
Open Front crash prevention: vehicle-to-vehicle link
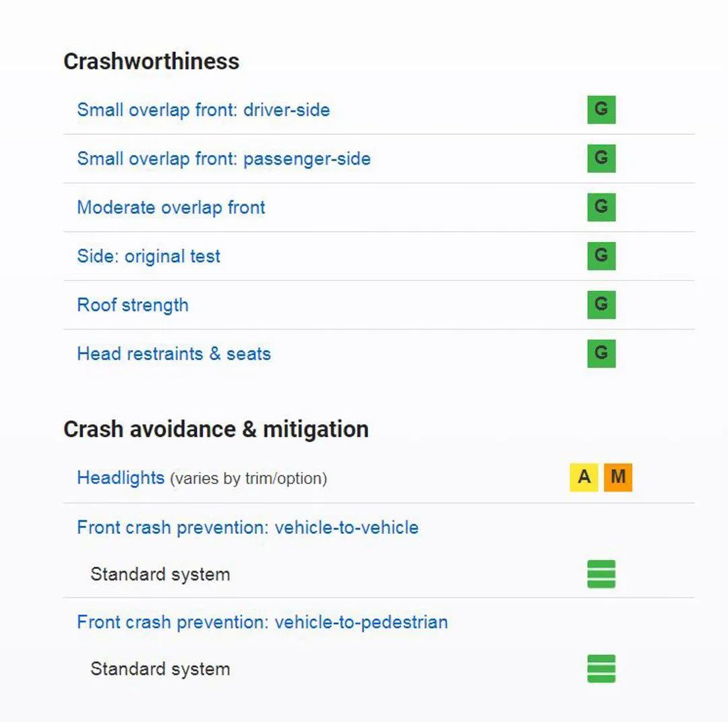[x=247, y=527]
